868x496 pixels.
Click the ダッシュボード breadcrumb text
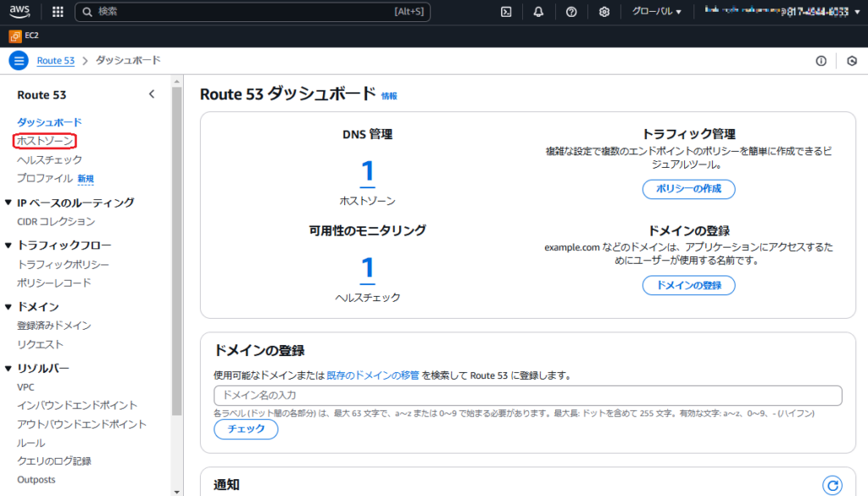[128, 60]
